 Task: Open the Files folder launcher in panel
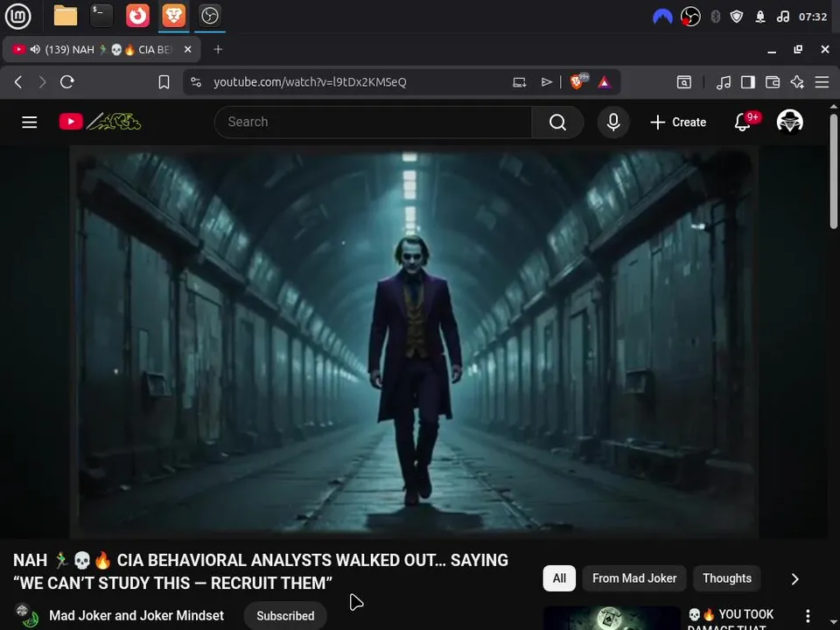pos(66,16)
